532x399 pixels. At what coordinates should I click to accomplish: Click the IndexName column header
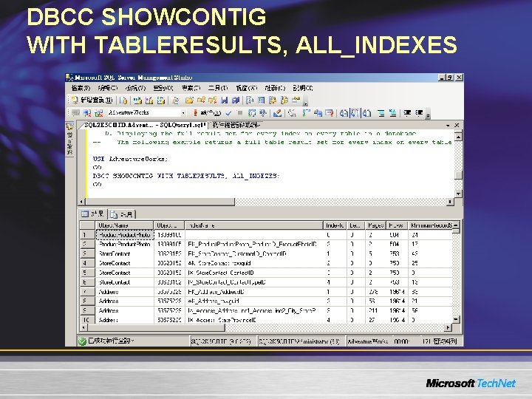[254, 225]
